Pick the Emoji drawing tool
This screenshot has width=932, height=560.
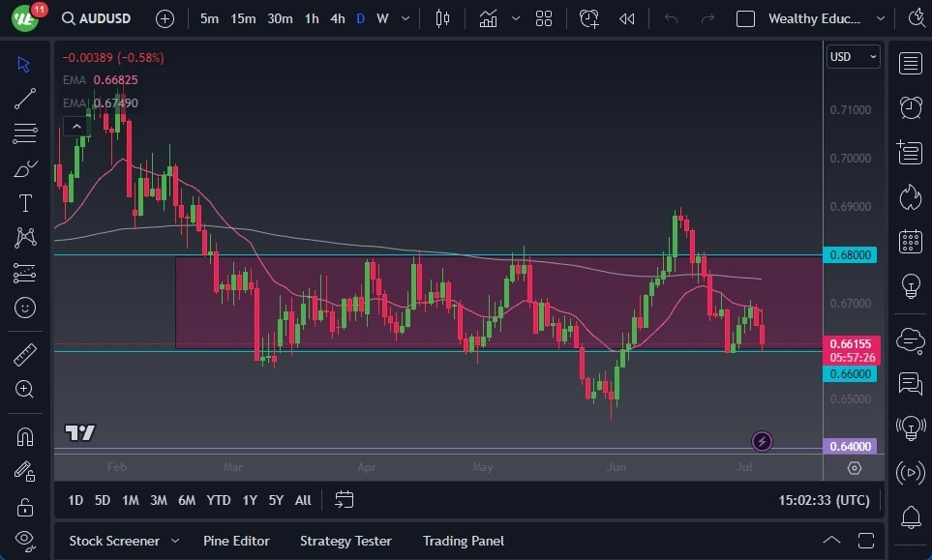(25, 308)
